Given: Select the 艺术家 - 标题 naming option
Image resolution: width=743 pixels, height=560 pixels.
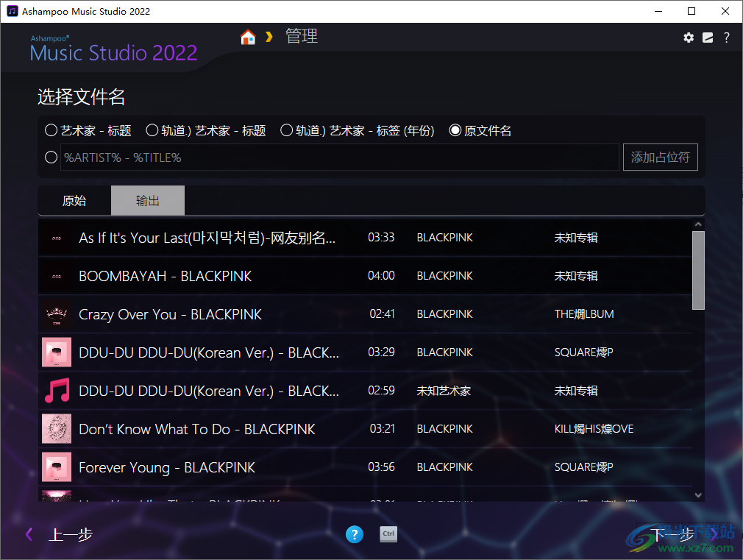Looking at the screenshot, I should coord(51,130).
